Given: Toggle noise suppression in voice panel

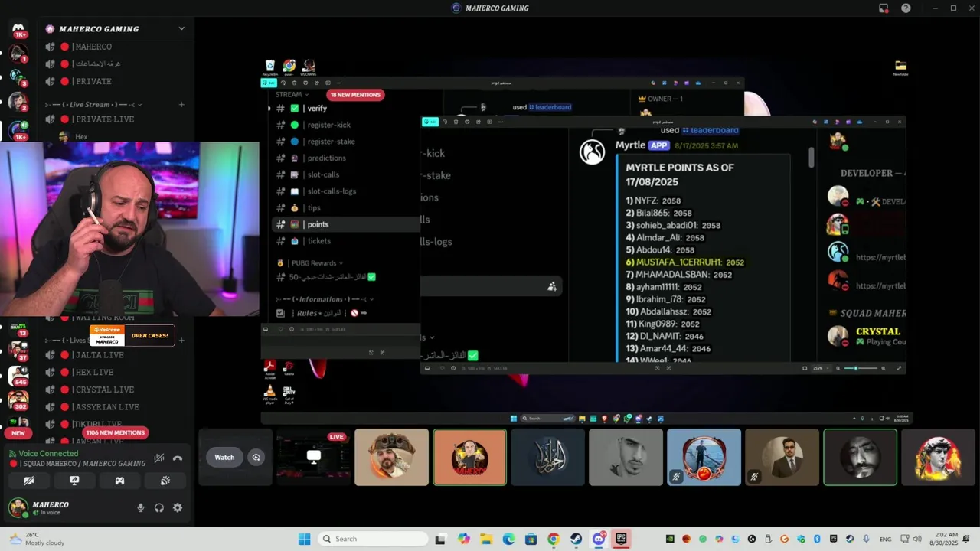Looking at the screenshot, I should click(x=158, y=458).
